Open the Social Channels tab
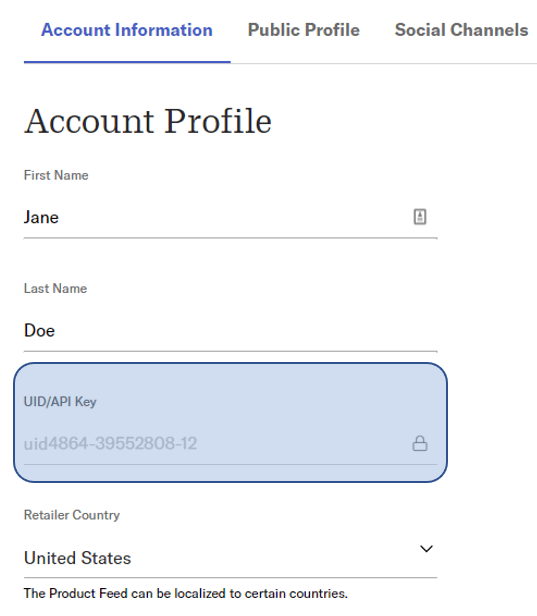 pos(461,30)
